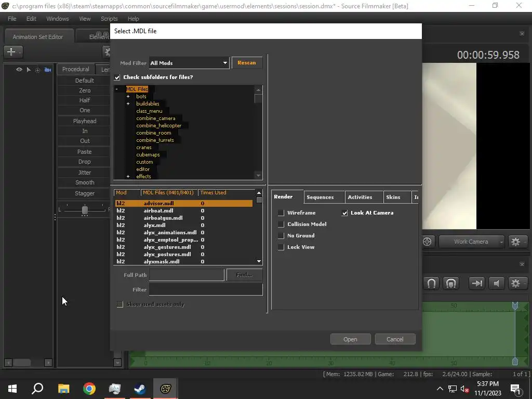Screen dimensions: 532x399
Task: Open Steam from the taskbar
Action: point(140,389)
